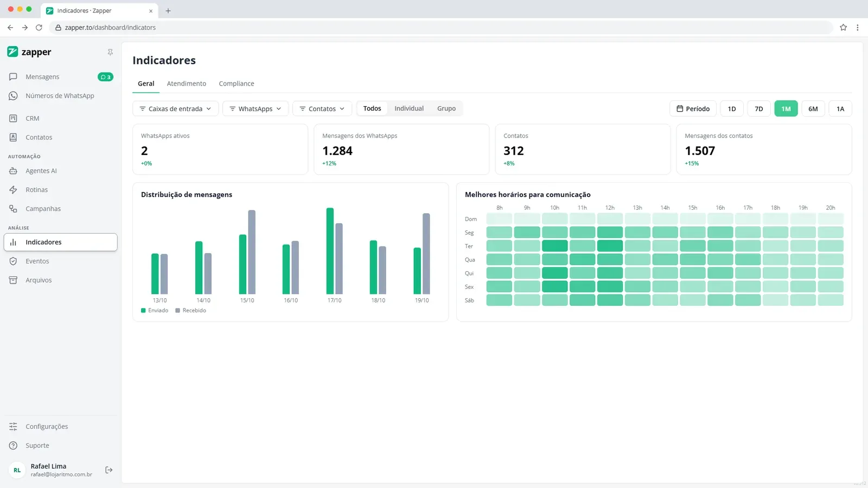Click the Zapper logo icon

(x=12, y=52)
